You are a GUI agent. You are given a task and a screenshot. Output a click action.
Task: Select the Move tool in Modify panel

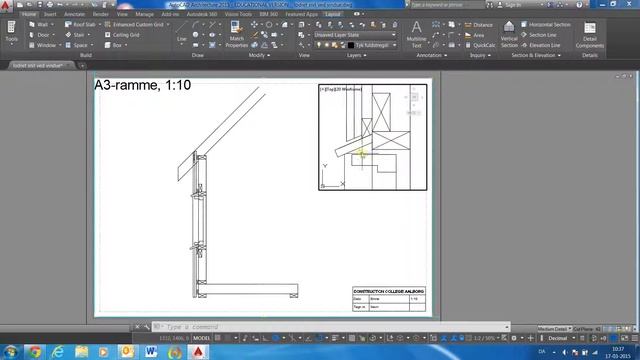(x=254, y=24)
